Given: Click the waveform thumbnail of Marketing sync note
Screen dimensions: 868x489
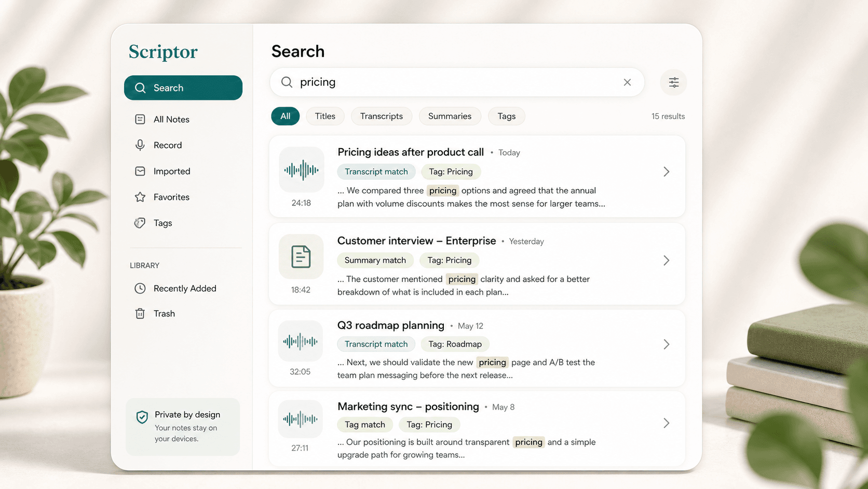Looking at the screenshot, I should pos(300,419).
